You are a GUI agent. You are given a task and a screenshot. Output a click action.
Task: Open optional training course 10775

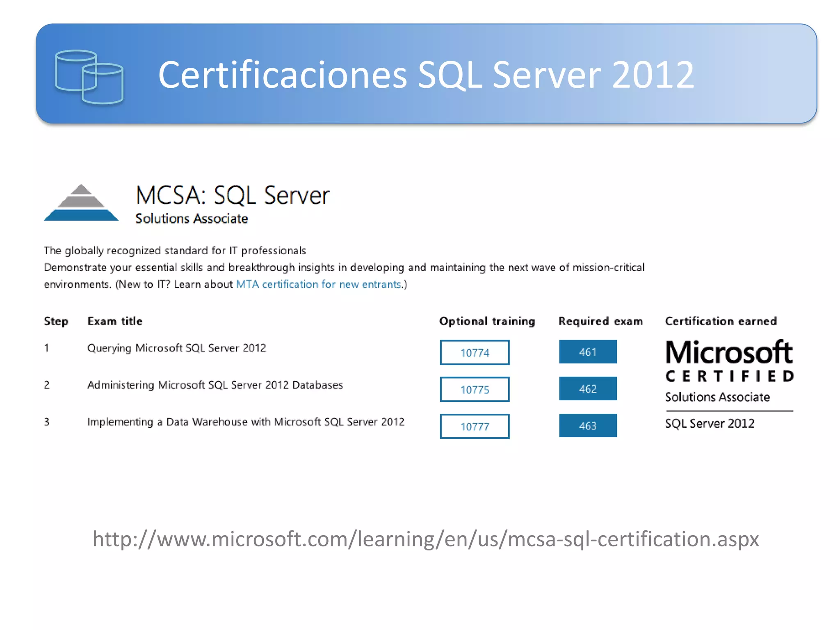[475, 389]
